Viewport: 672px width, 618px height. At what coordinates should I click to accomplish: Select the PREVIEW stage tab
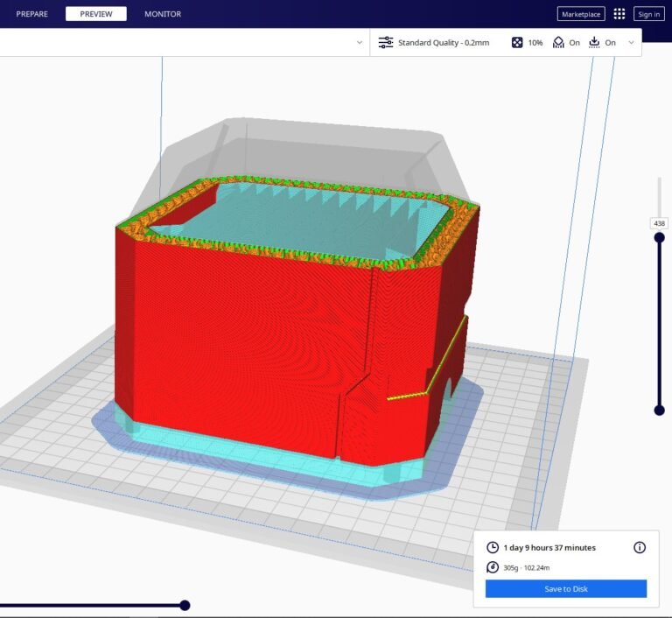click(96, 14)
